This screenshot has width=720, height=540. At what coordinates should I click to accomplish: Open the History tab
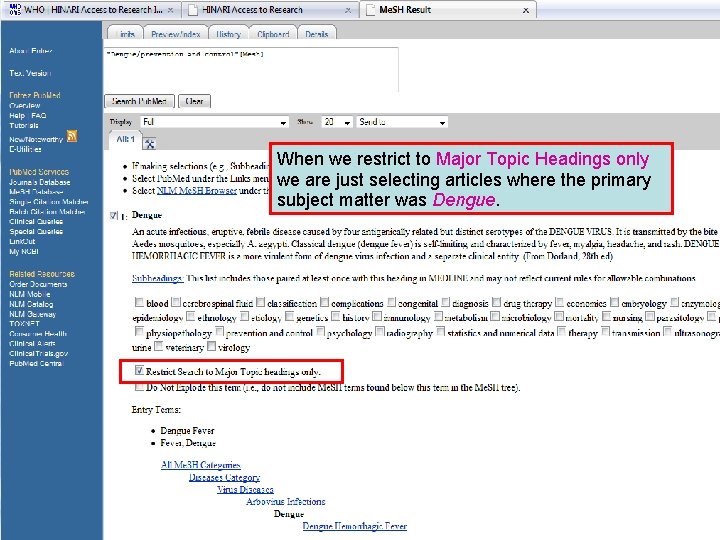click(x=228, y=34)
